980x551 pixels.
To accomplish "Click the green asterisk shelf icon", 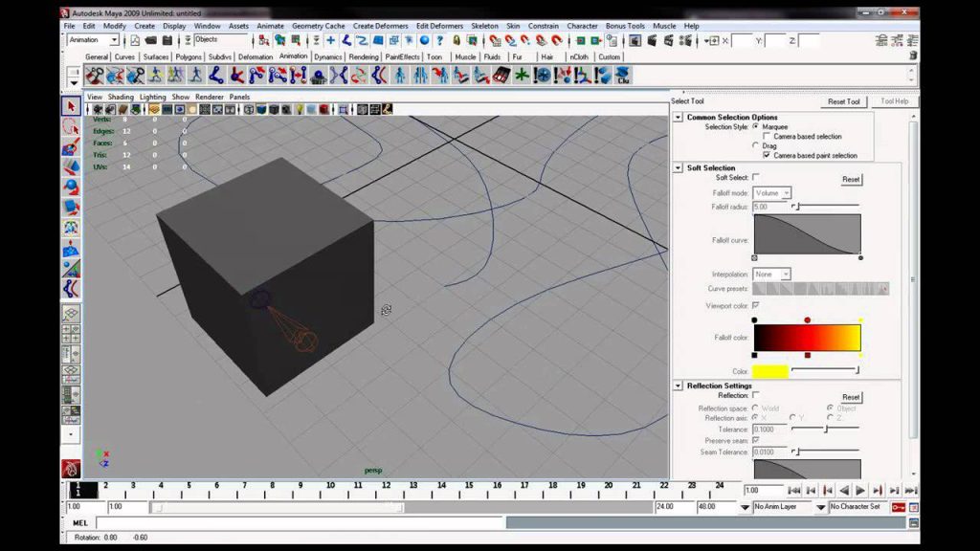I will [x=522, y=76].
